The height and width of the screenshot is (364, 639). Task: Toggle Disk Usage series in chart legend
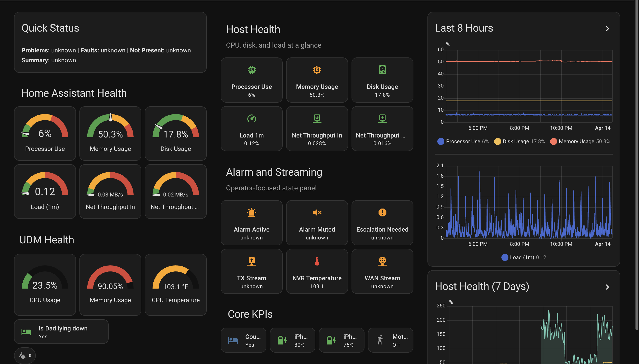(x=519, y=141)
